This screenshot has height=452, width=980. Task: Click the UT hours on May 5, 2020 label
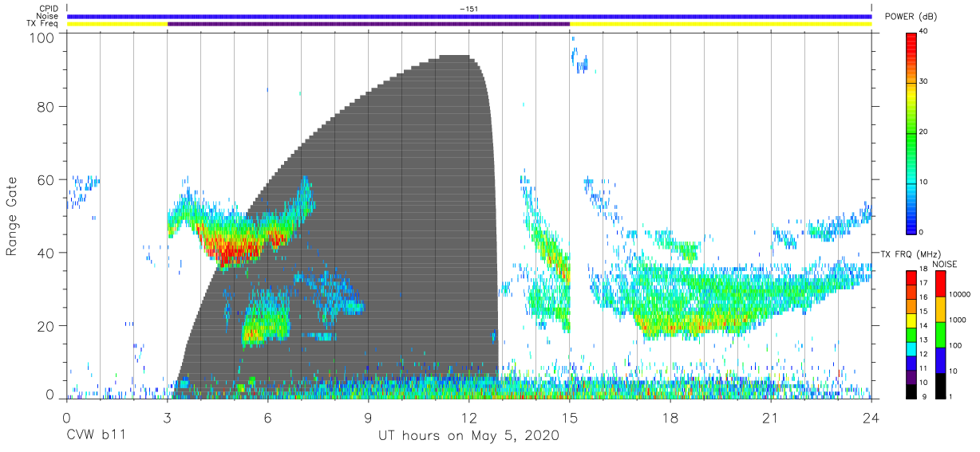coord(468,436)
